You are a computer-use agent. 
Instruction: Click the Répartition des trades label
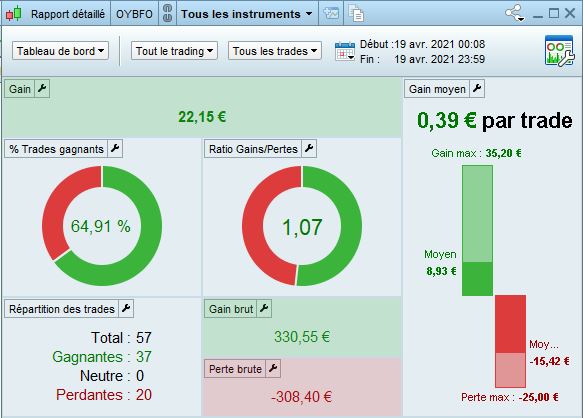pyautogui.click(x=62, y=309)
